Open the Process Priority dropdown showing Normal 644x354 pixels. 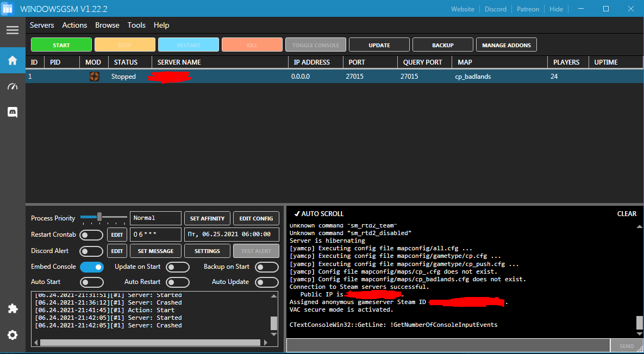click(x=155, y=218)
